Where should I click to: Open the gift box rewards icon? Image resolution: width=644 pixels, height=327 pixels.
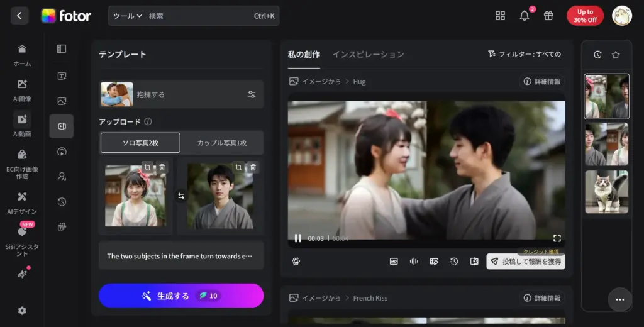pyautogui.click(x=548, y=16)
